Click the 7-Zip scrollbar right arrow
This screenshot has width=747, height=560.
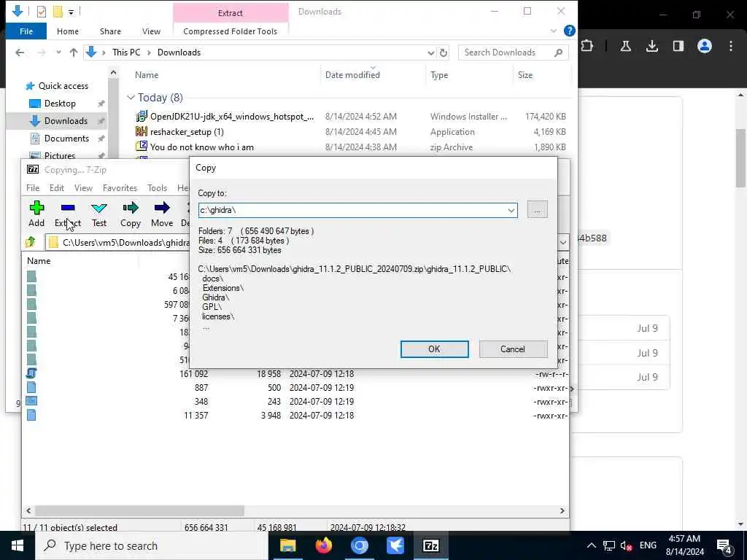point(562,510)
